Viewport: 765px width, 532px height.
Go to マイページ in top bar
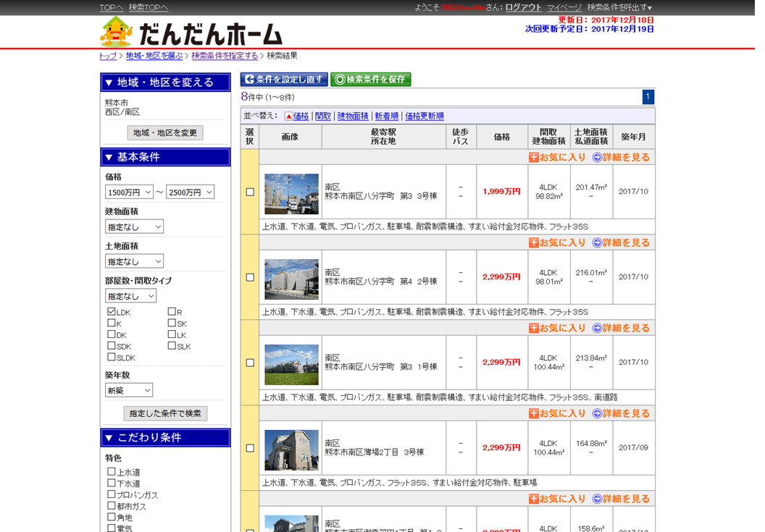[564, 7]
